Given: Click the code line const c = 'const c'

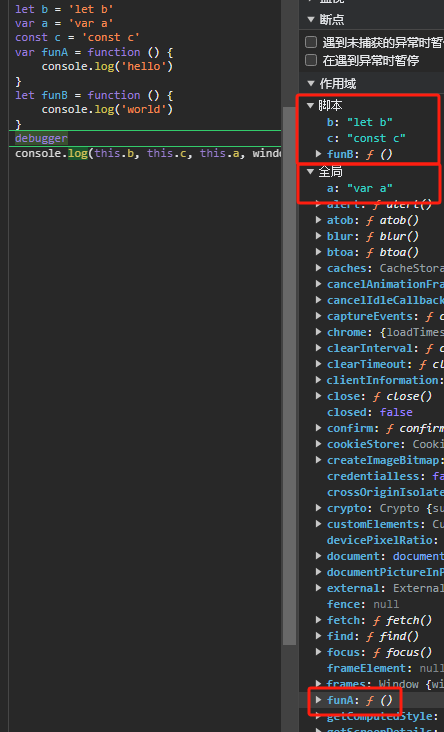Looking at the screenshot, I should point(77,37).
